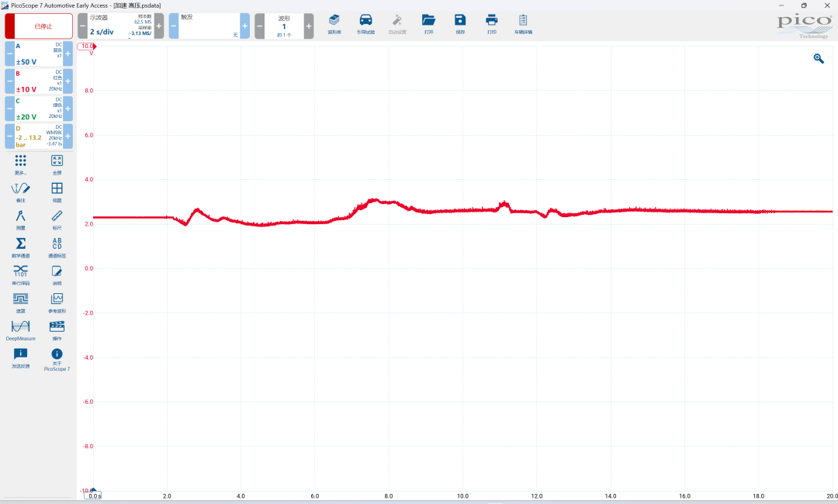Viewport: 838px width, 504px height.
Task: Open channel A ±50 V settings
Action: 39,54
